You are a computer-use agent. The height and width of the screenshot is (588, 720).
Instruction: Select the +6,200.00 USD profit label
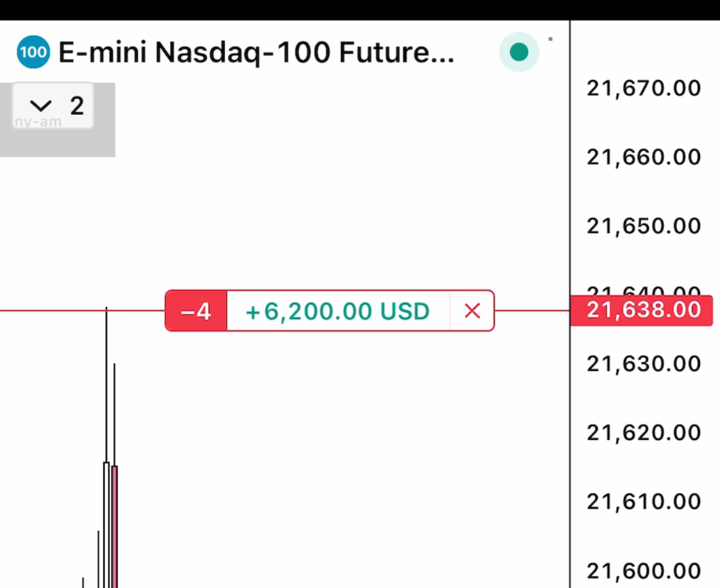click(338, 312)
